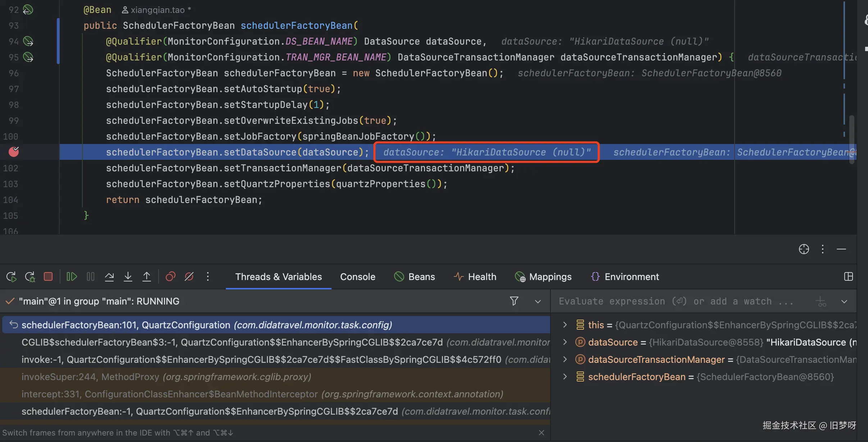Click the Step Over icon
The width and height of the screenshot is (868, 442).
pyautogui.click(x=109, y=276)
